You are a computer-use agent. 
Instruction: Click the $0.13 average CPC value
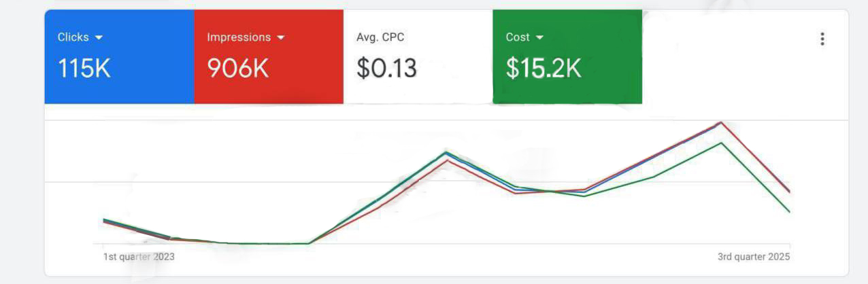(386, 69)
